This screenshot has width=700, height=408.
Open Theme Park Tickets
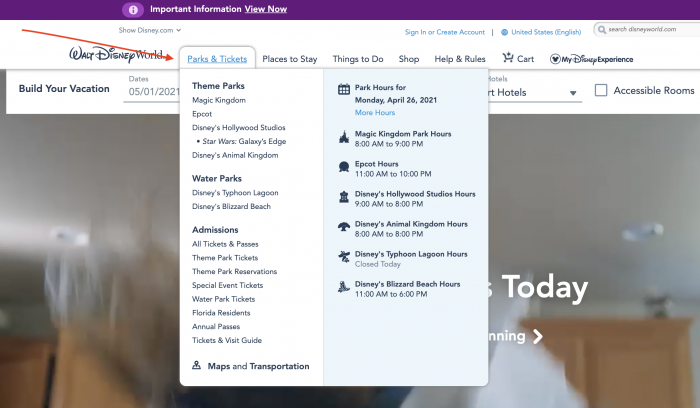[225, 258]
